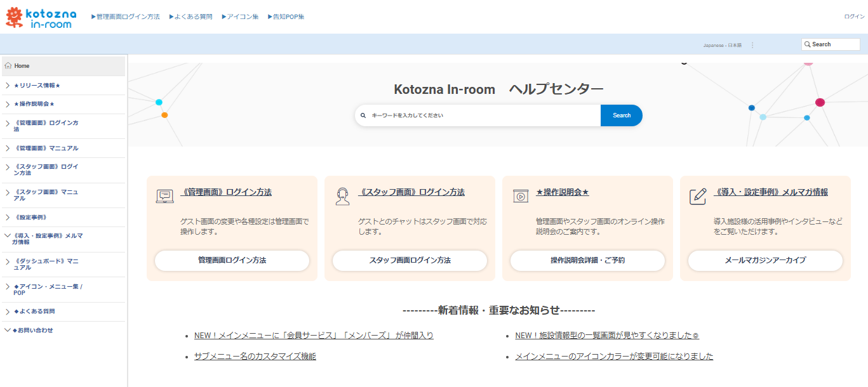
Task: Click 管理画面ログイン方法 button
Action: click(x=232, y=260)
